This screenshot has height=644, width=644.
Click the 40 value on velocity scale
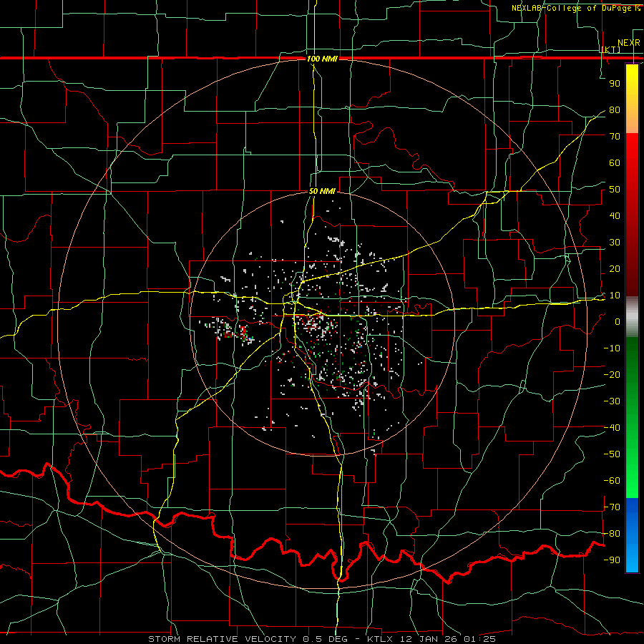point(615,216)
